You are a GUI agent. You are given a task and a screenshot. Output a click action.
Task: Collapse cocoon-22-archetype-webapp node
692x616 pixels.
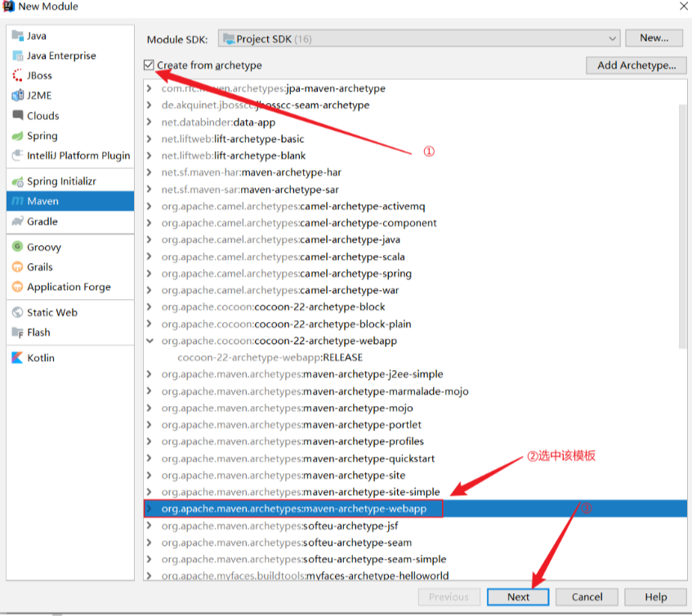click(150, 341)
